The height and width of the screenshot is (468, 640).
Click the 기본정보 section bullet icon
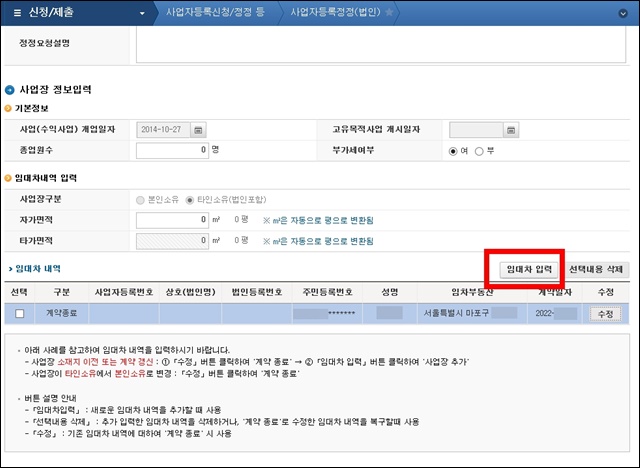pos(8,109)
